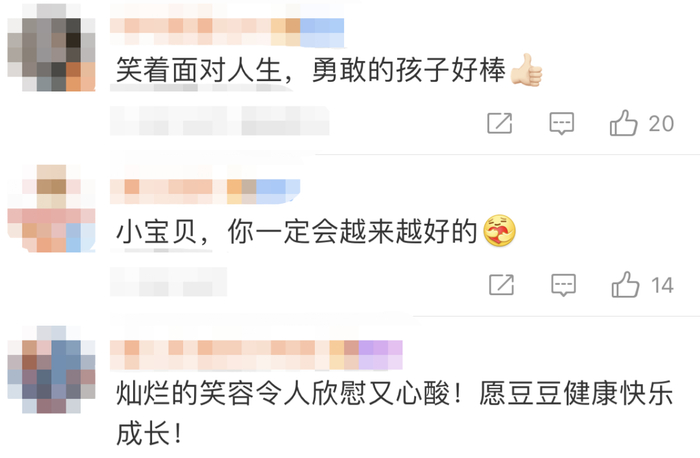Tap the repost icon on the 20-likes comment
The width and height of the screenshot is (700, 458).
(x=500, y=123)
